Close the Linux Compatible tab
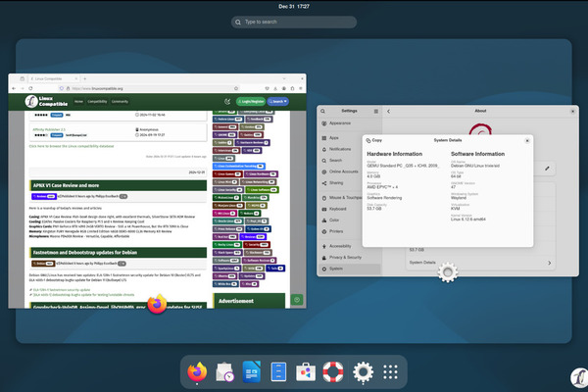The image size is (588, 392). click(x=76, y=78)
